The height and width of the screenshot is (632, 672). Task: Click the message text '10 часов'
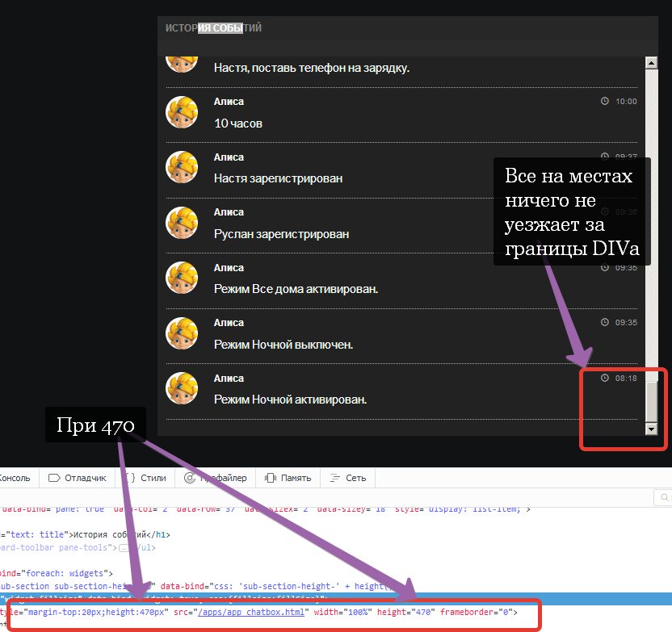238,123
